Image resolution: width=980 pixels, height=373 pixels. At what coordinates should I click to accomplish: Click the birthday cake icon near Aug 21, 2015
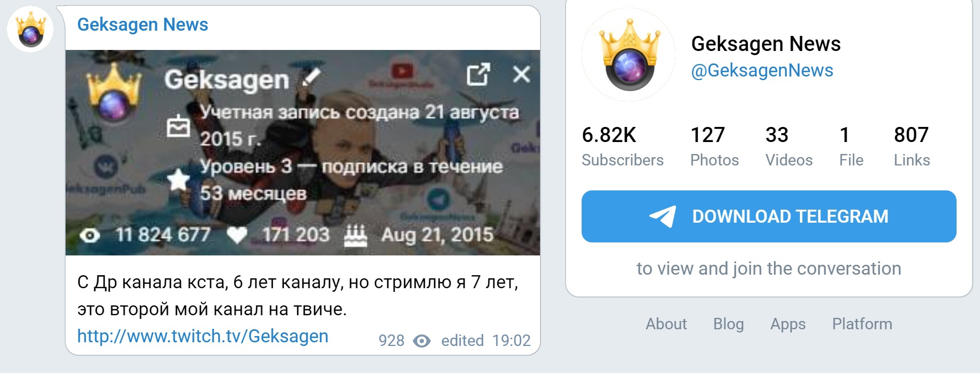[356, 235]
